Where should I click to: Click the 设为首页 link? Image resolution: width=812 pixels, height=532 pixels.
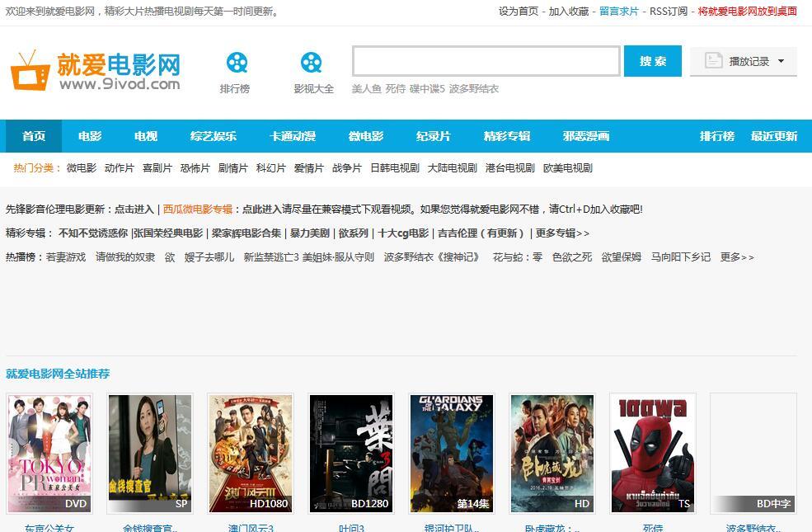[x=519, y=12]
